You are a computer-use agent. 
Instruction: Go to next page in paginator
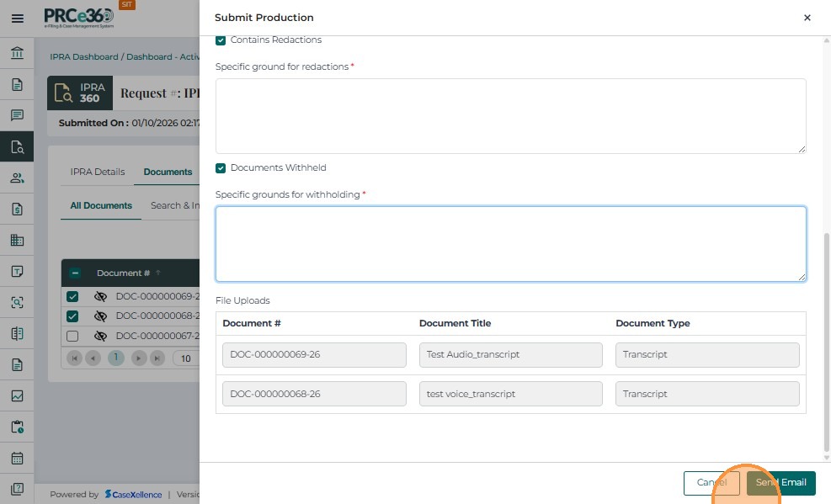coord(140,358)
